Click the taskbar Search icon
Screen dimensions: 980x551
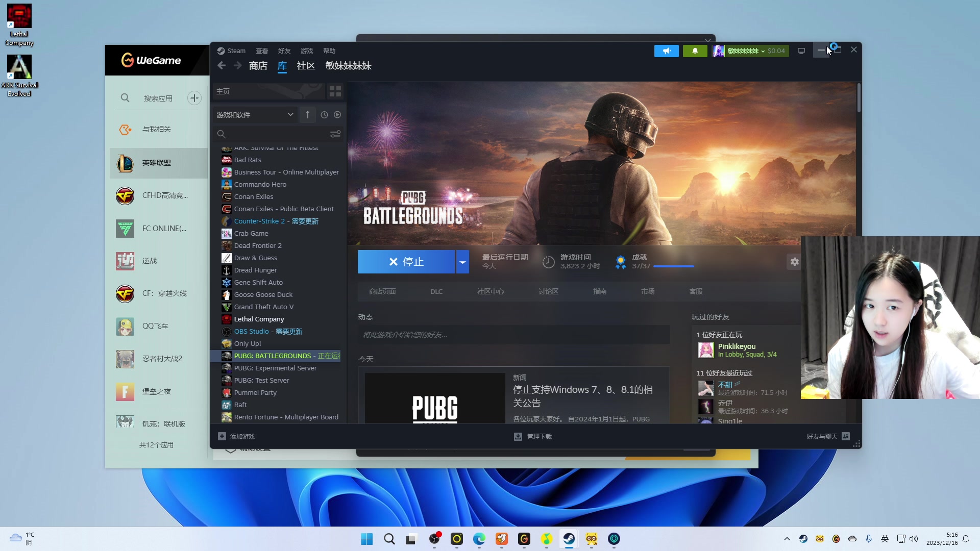[x=389, y=539]
